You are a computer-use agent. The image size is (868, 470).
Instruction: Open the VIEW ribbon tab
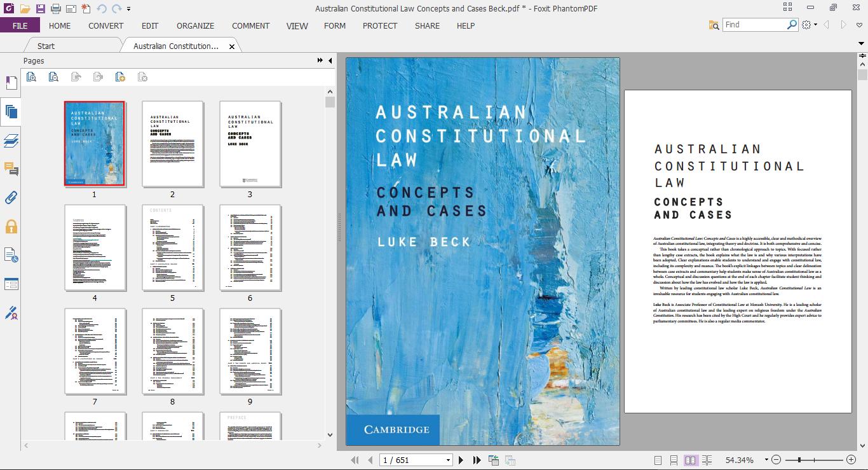[x=297, y=25]
